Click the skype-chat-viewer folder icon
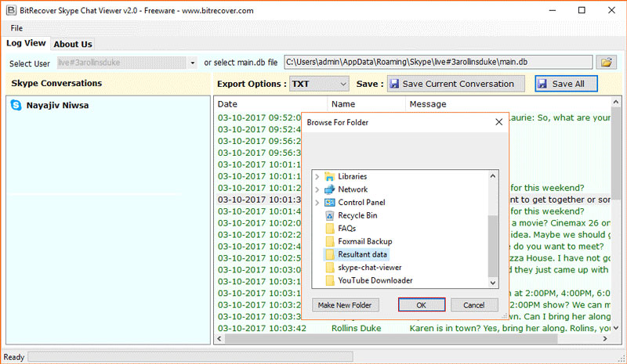Screen dimensions: 627x364 coord(330,267)
